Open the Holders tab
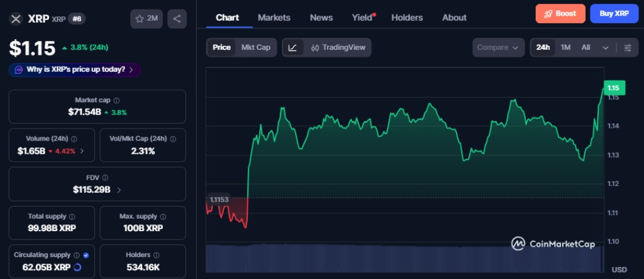The image size is (644, 279). coord(407,18)
